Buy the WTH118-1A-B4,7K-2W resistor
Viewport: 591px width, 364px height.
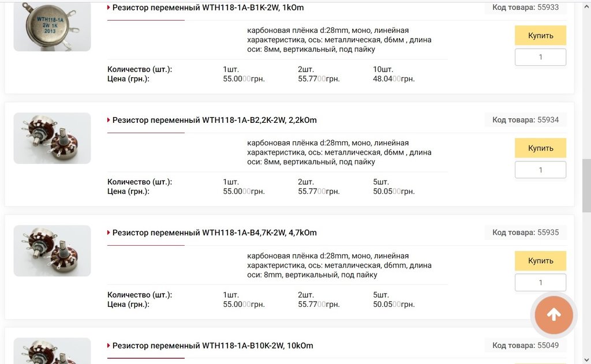[540, 261]
